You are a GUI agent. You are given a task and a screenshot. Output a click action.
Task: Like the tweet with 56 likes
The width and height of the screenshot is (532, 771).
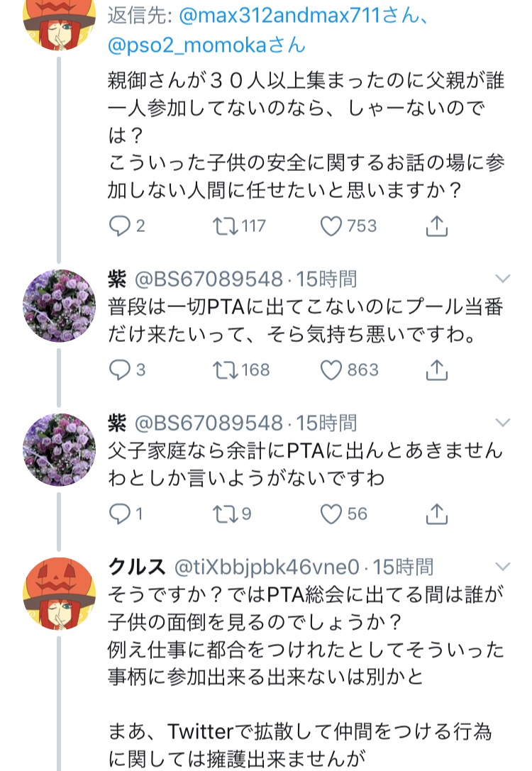pyautogui.click(x=331, y=513)
